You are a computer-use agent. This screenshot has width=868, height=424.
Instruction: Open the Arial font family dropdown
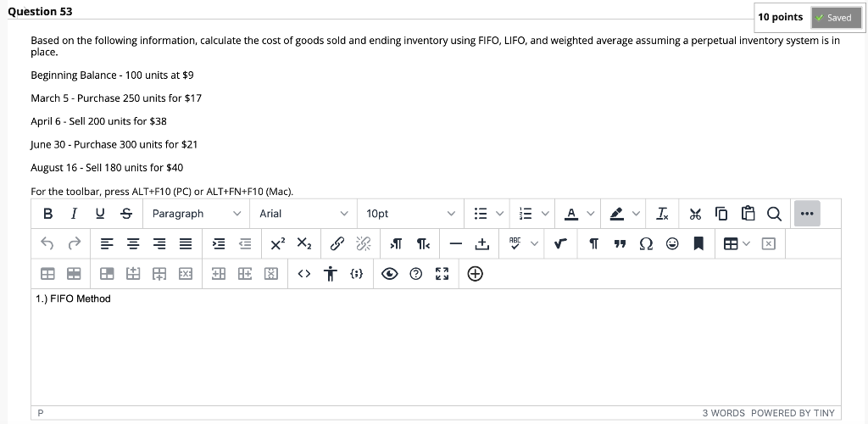(x=304, y=214)
